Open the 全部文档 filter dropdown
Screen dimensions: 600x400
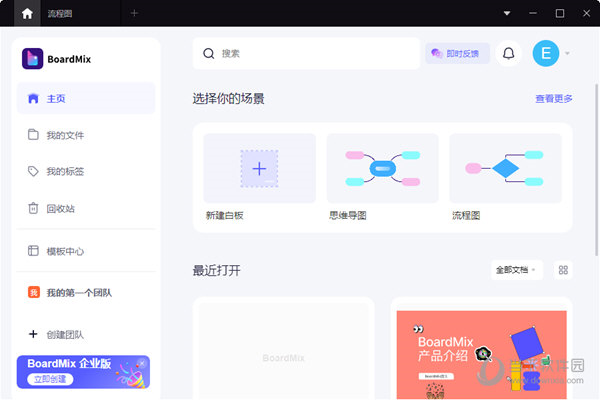516,270
